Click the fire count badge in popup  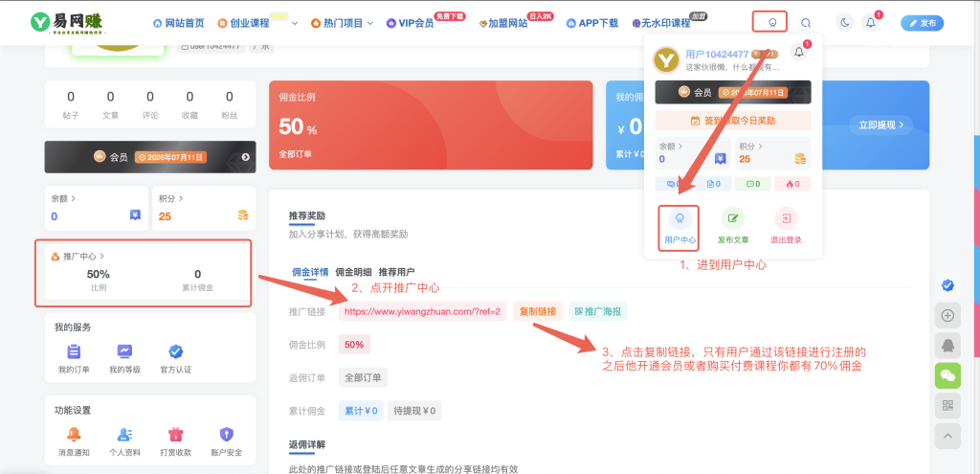[792, 184]
